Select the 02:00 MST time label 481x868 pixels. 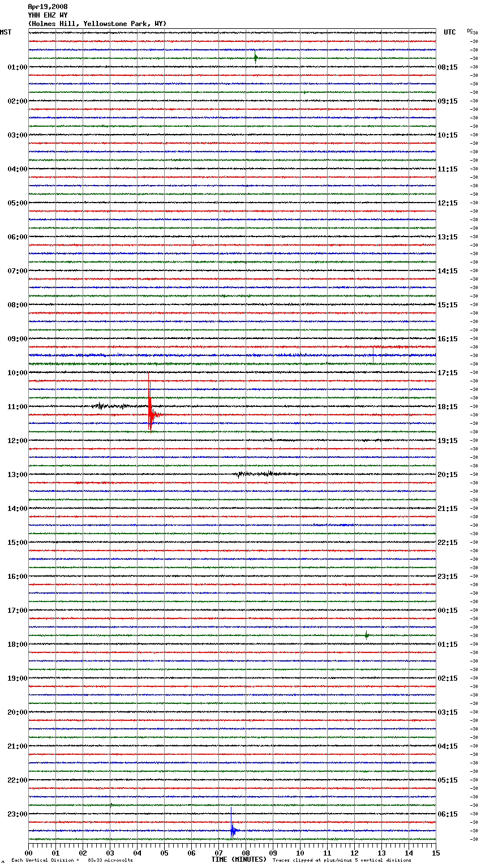[x=18, y=101]
